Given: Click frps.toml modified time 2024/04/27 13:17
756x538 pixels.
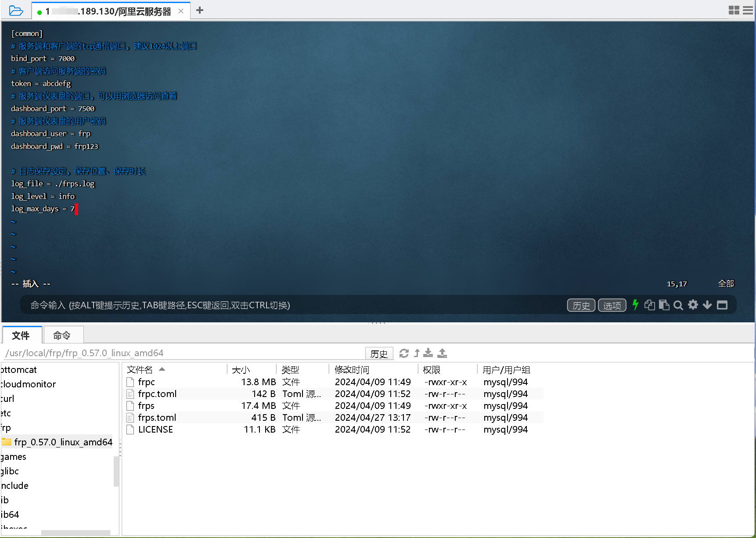Looking at the screenshot, I should pyautogui.click(x=373, y=418).
